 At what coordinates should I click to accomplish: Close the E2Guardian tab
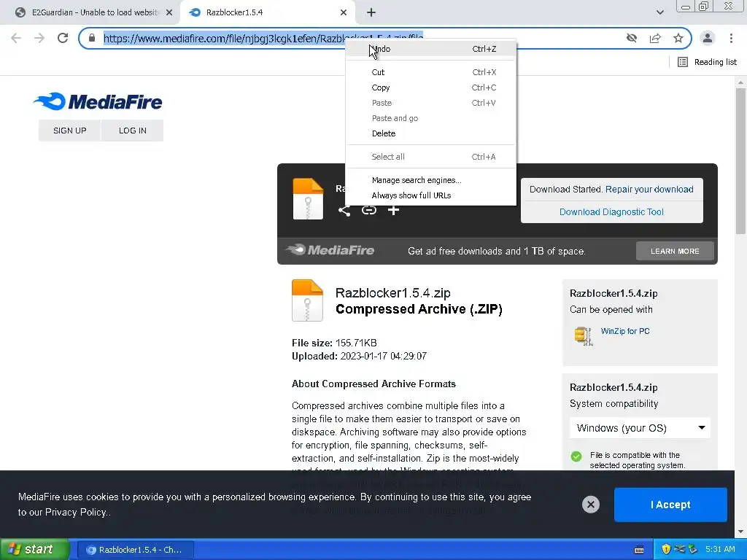pyautogui.click(x=169, y=13)
